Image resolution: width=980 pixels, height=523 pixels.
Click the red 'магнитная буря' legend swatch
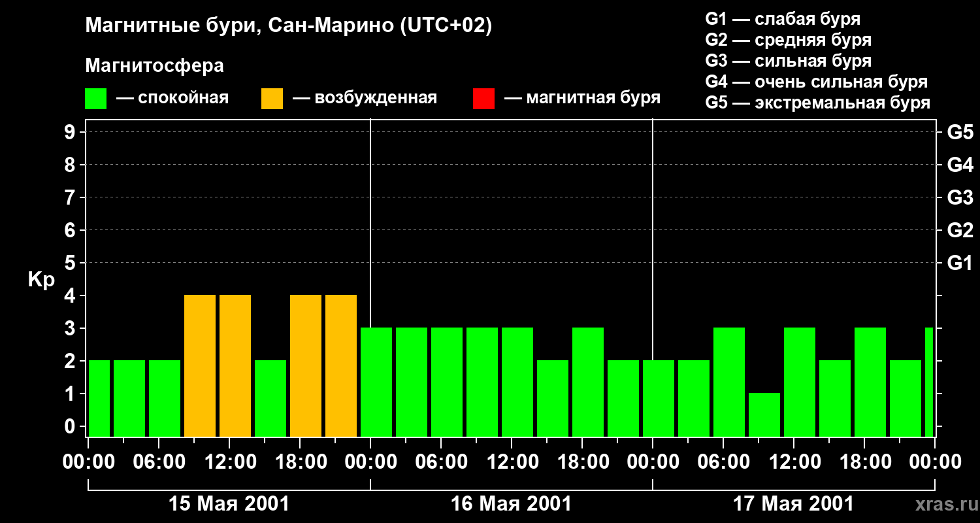click(483, 99)
